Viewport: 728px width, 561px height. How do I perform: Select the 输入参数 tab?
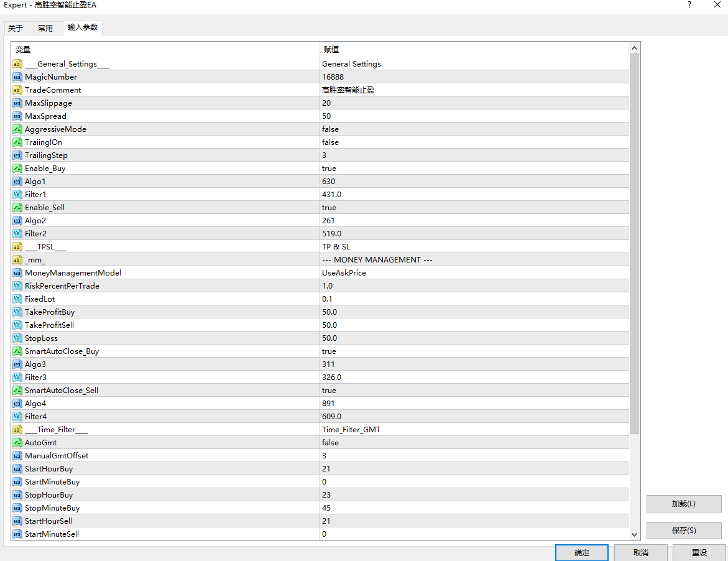[83, 27]
